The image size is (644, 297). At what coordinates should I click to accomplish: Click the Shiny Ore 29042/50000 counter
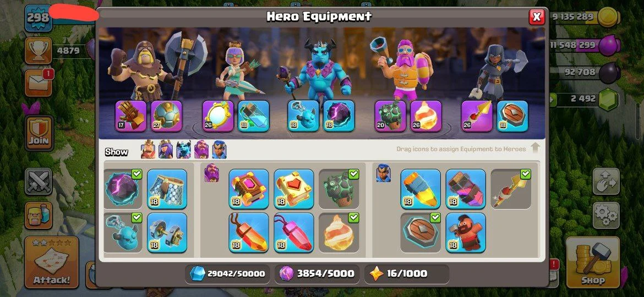click(228, 273)
